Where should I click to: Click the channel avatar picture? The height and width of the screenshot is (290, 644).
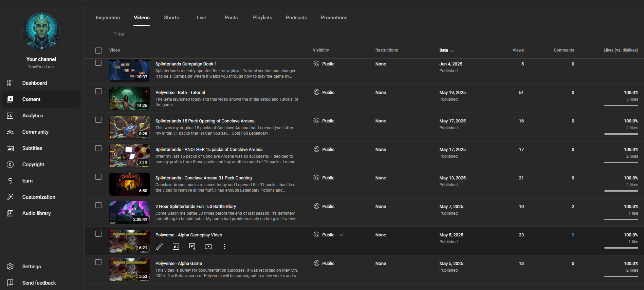[41, 32]
